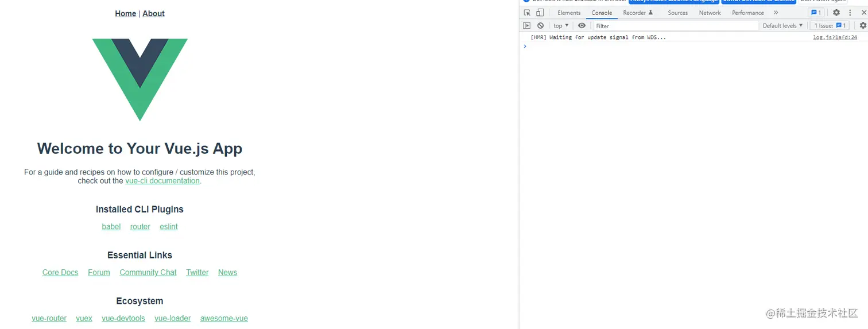Screen dimensions: 868x329
Task: Open the Core Docs link
Action: pos(60,273)
